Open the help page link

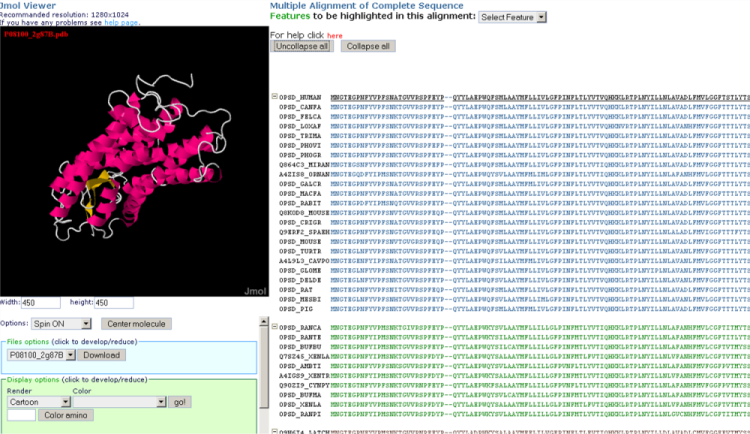coord(121,22)
